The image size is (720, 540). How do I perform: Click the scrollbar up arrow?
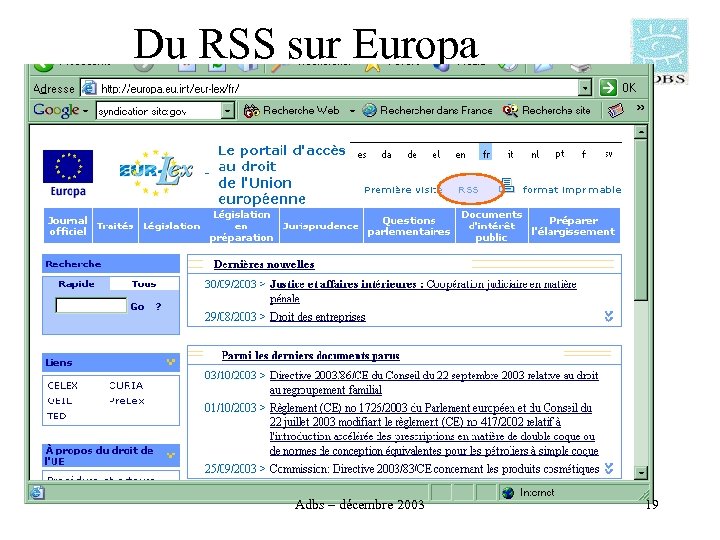point(641,132)
